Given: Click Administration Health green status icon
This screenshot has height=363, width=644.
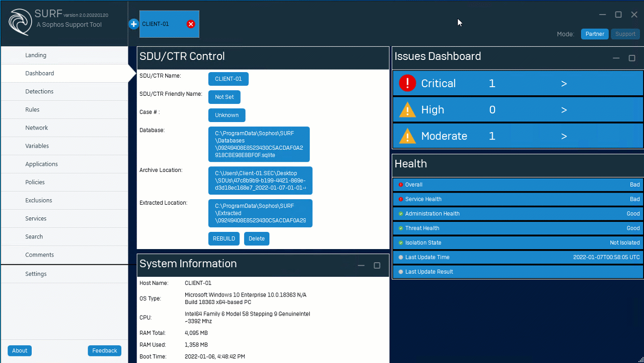Looking at the screenshot, I should pyautogui.click(x=401, y=214).
